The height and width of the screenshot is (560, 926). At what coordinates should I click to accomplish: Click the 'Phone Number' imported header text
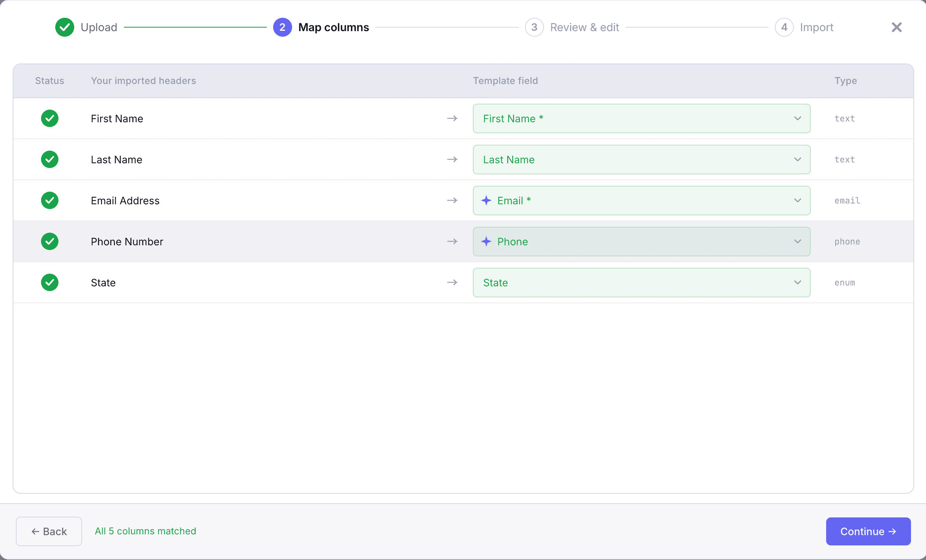click(127, 241)
